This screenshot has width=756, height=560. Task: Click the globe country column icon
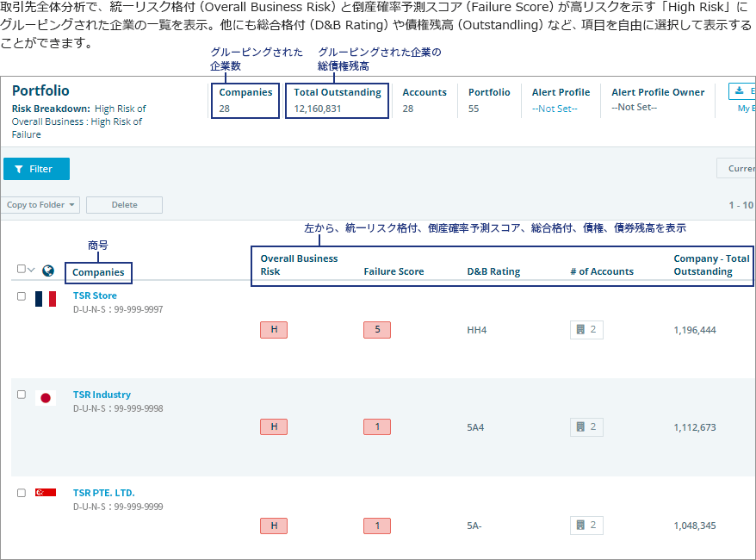point(48,271)
